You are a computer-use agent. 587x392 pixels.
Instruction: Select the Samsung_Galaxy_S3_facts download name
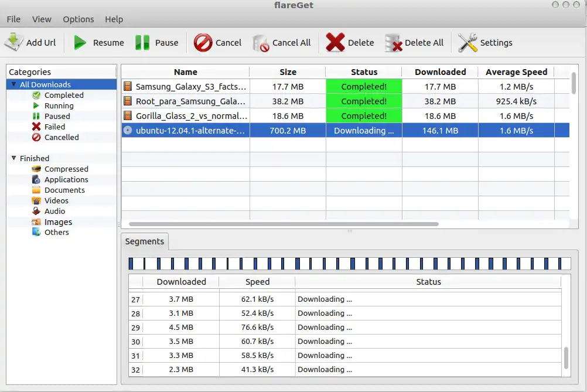[191, 87]
